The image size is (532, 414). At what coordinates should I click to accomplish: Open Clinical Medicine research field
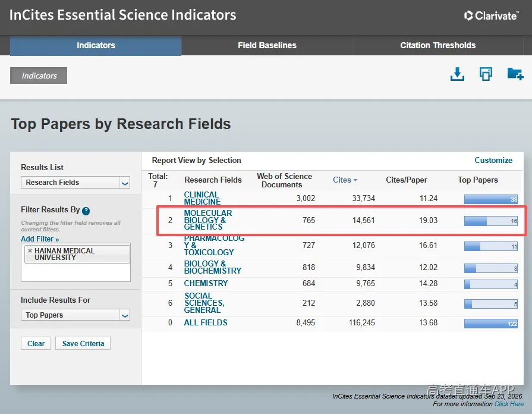202,198
